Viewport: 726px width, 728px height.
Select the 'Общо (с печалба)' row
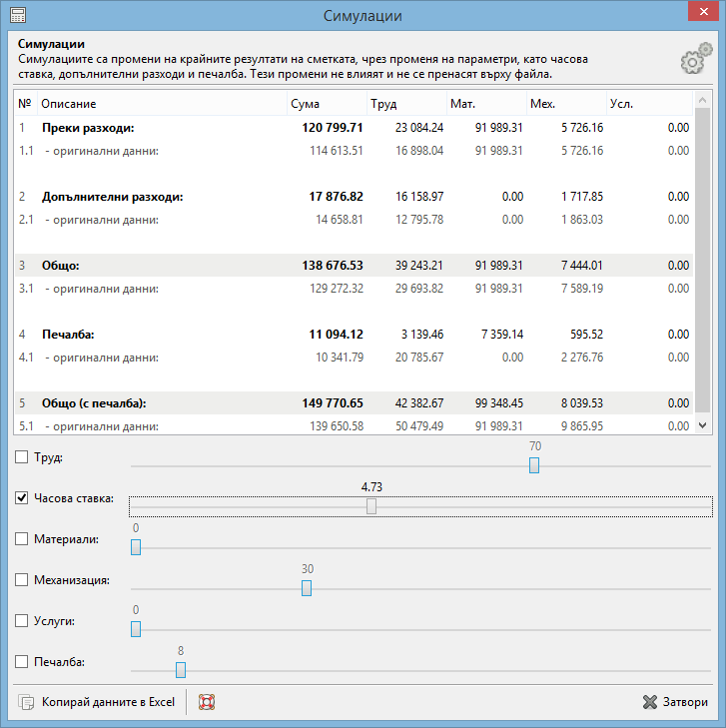[94, 403]
